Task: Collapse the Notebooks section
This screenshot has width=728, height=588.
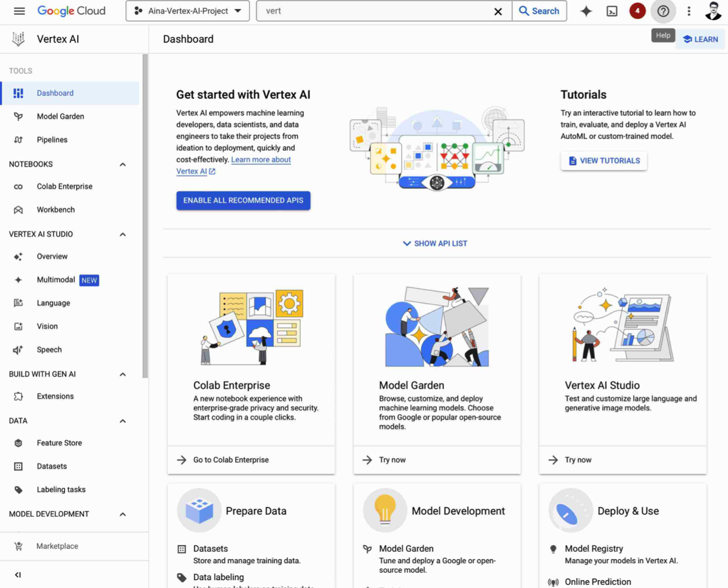Action: pyautogui.click(x=123, y=165)
